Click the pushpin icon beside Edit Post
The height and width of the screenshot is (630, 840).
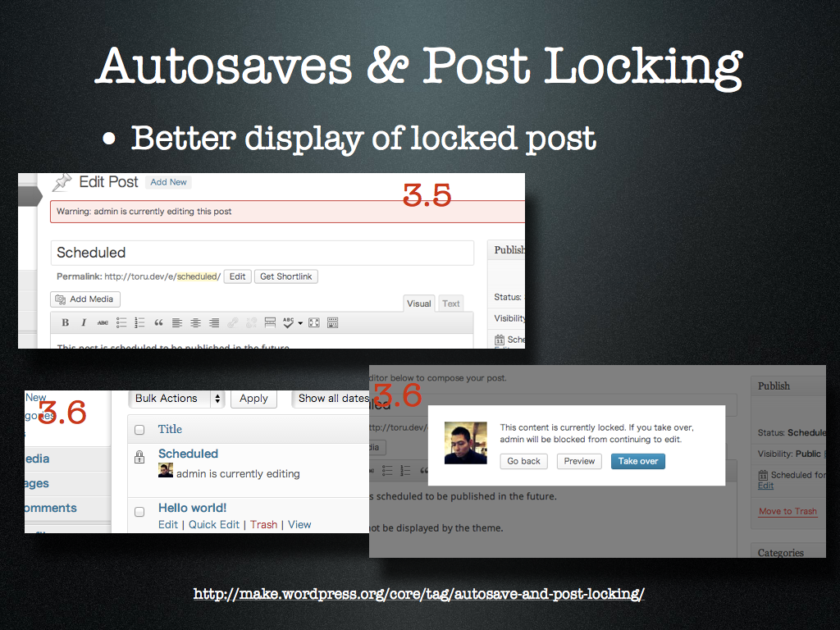pos(62,182)
